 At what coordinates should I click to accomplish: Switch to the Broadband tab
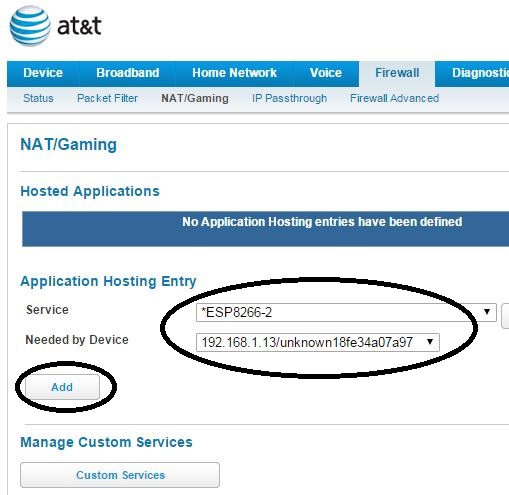pos(128,73)
